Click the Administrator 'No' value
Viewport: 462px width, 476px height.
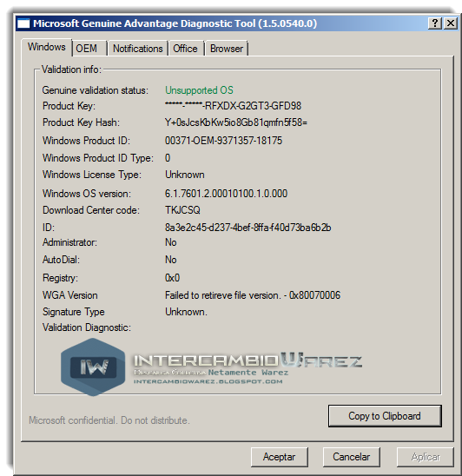click(170, 242)
